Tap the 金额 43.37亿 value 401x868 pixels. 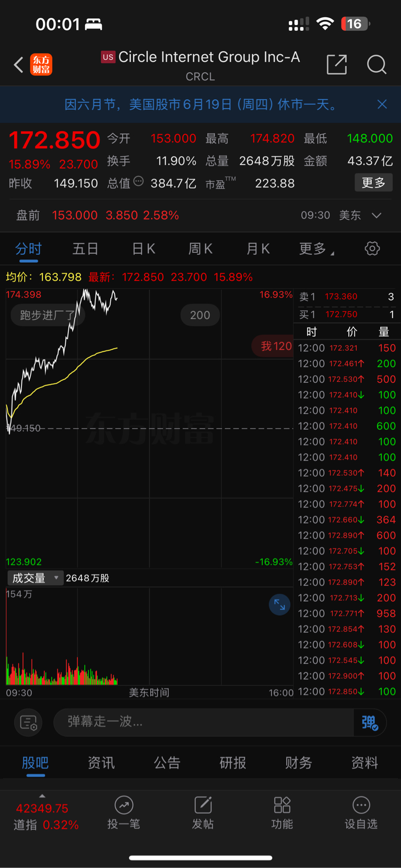(x=370, y=161)
